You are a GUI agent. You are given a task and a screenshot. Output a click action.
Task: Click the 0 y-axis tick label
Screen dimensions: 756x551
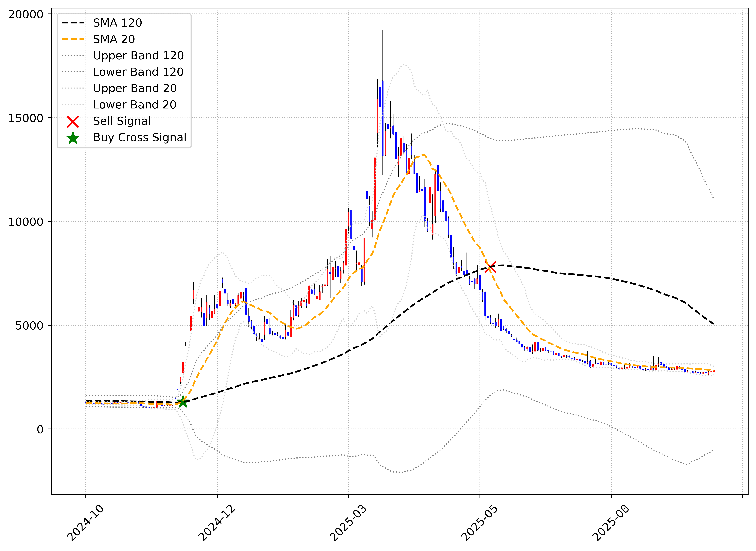point(40,429)
